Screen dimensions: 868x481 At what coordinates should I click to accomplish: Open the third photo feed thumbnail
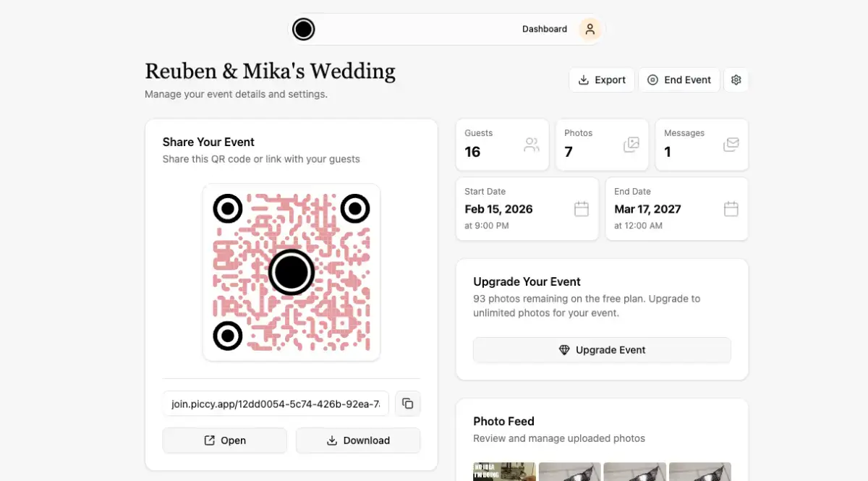pos(635,472)
